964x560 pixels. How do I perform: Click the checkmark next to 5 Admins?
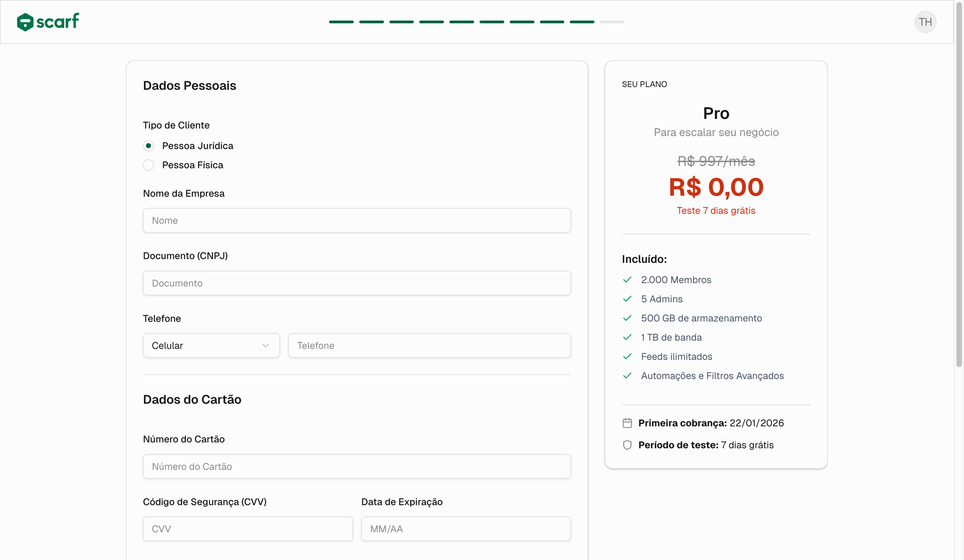click(627, 299)
